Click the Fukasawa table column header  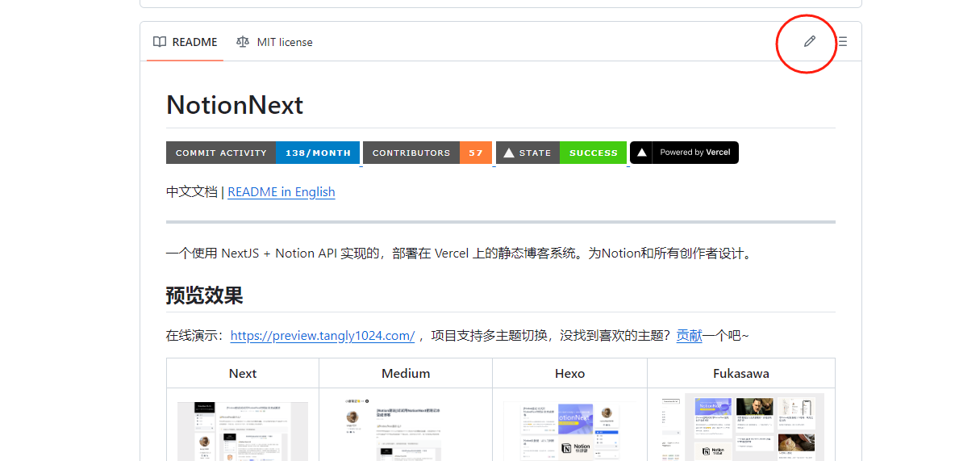click(x=741, y=373)
